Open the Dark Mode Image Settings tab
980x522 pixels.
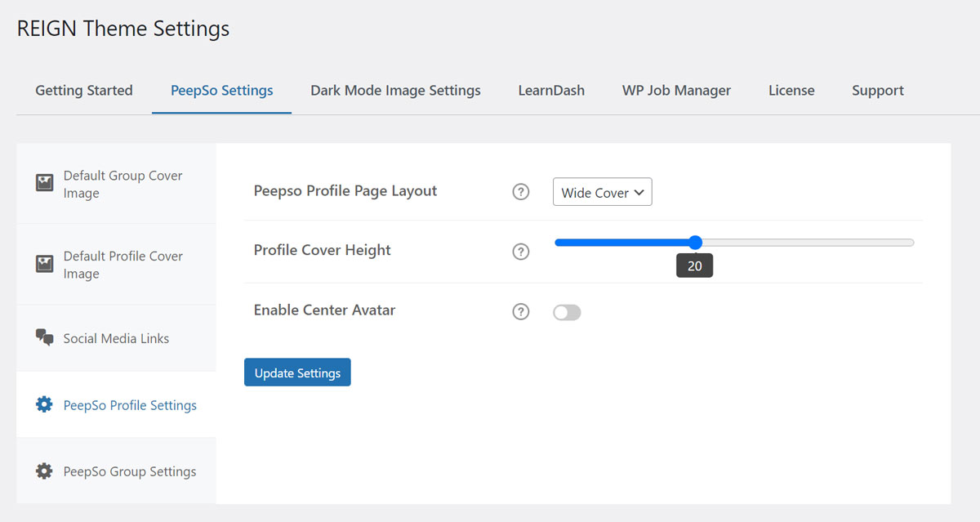point(395,91)
